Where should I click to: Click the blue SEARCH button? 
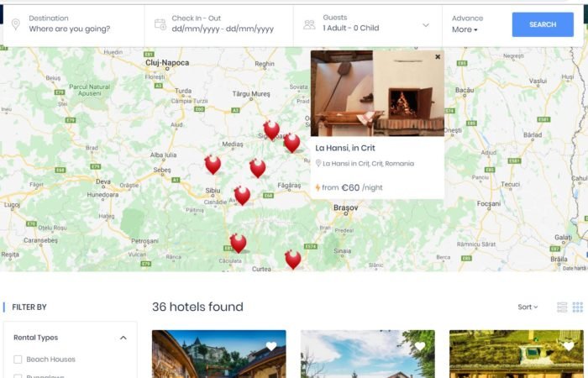[x=543, y=24]
